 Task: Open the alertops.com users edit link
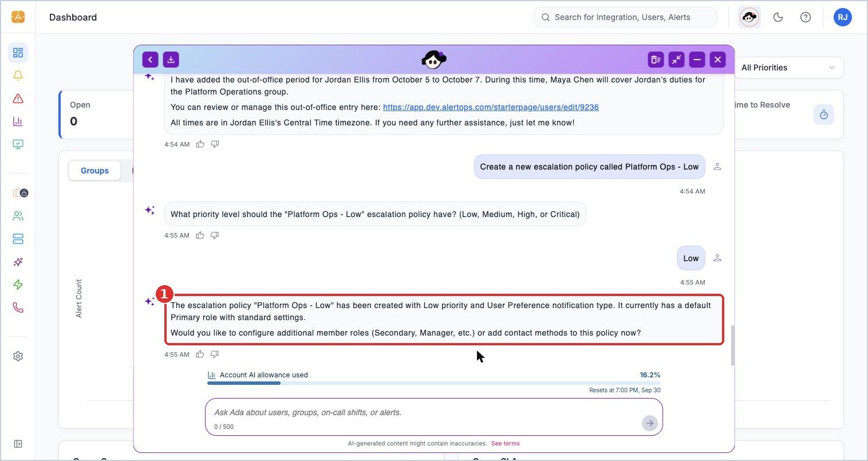(x=491, y=107)
